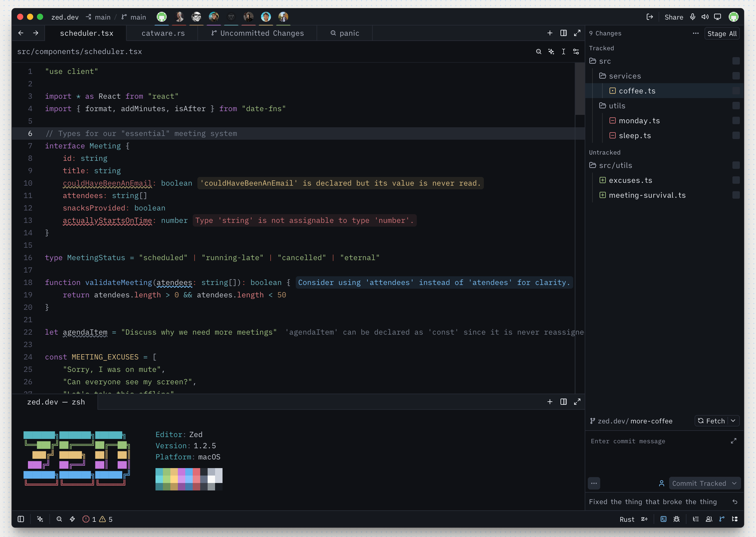Click the Stage All button
The width and height of the screenshot is (756, 537).
[x=722, y=34]
